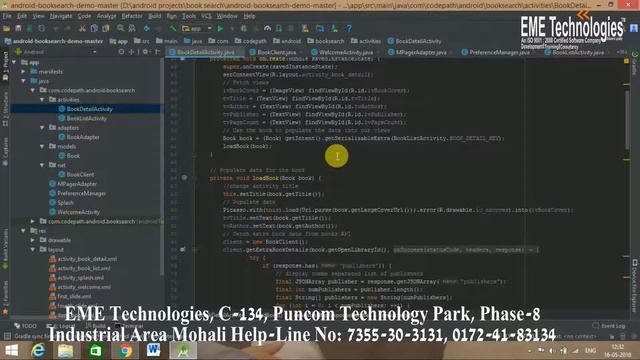Open the File menu
Viewport: 640px width, 360px height.
(7, 16)
